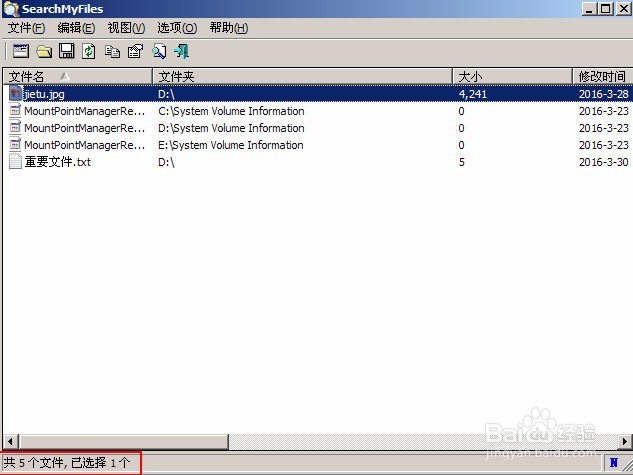633x475 pixels.
Task: Click the size value 4,241
Action: point(473,94)
